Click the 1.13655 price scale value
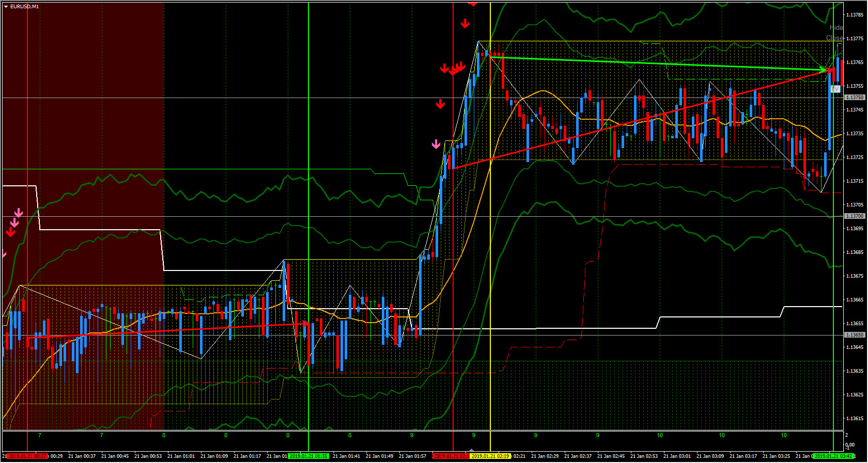 click(x=855, y=324)
